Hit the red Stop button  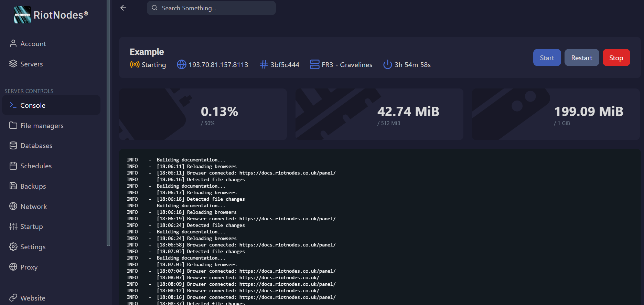616,57
